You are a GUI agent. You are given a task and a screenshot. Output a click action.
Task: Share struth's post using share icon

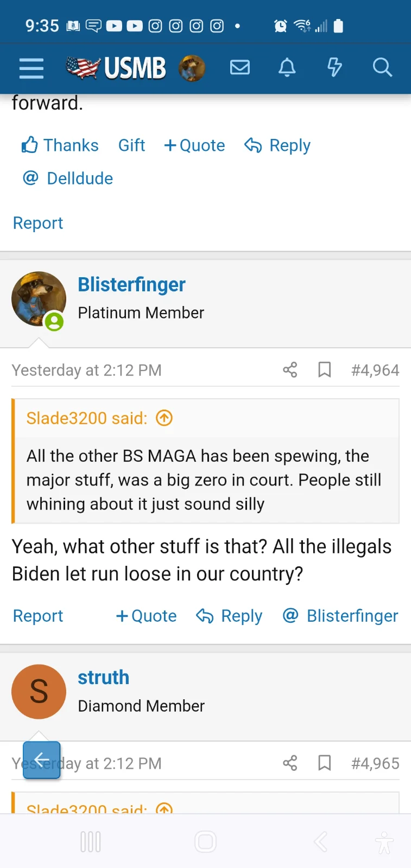coord(289,763)
